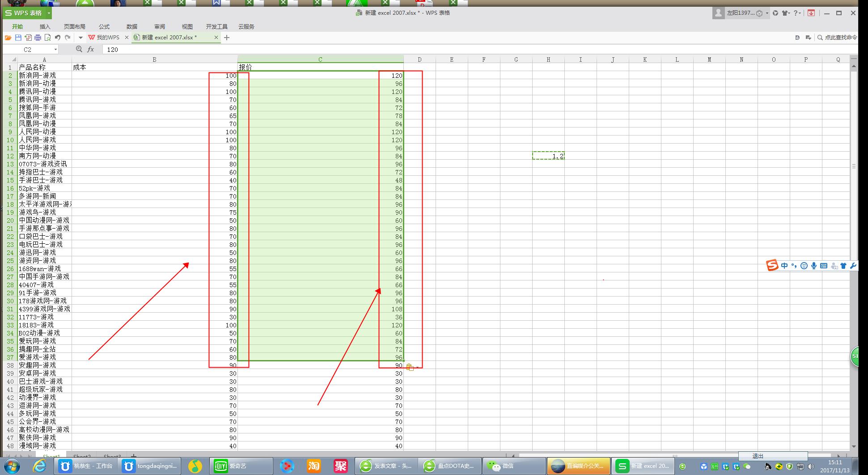Open the WPS 表格 application menu dropdown
The width and height of the screenshot is (868, 475).
(x=49, y=13)
